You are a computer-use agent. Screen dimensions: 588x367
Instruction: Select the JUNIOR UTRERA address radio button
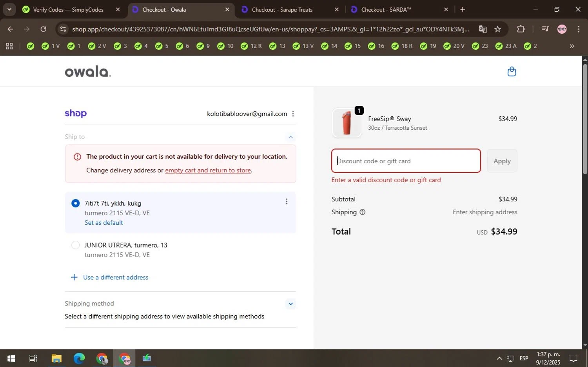click(x=76, y=245)
